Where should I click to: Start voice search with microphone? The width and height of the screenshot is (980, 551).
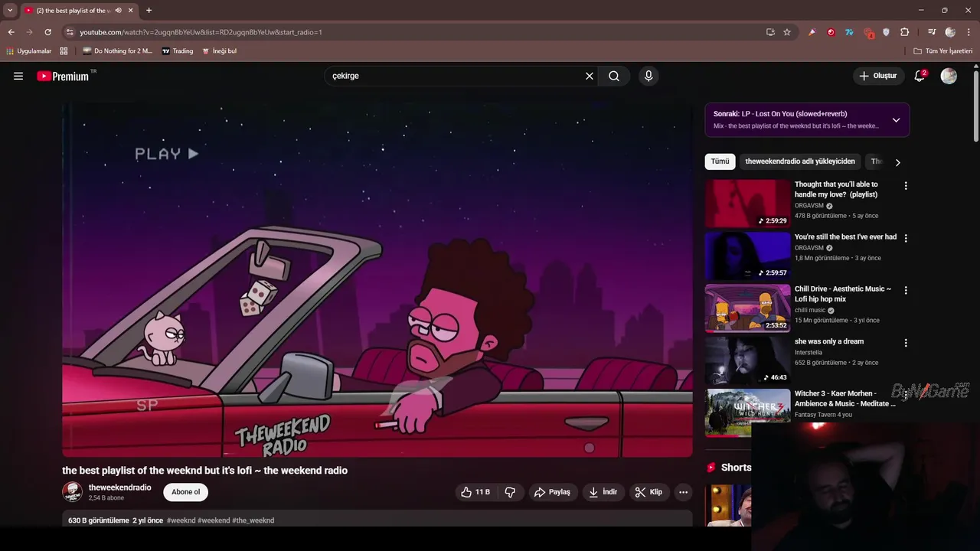[648, 76]
